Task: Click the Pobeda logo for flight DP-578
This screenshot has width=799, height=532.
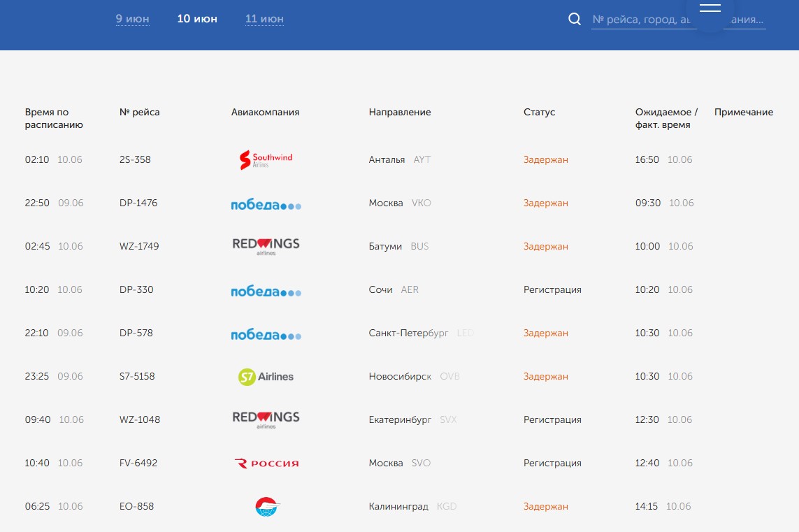Action: [266, 334]
